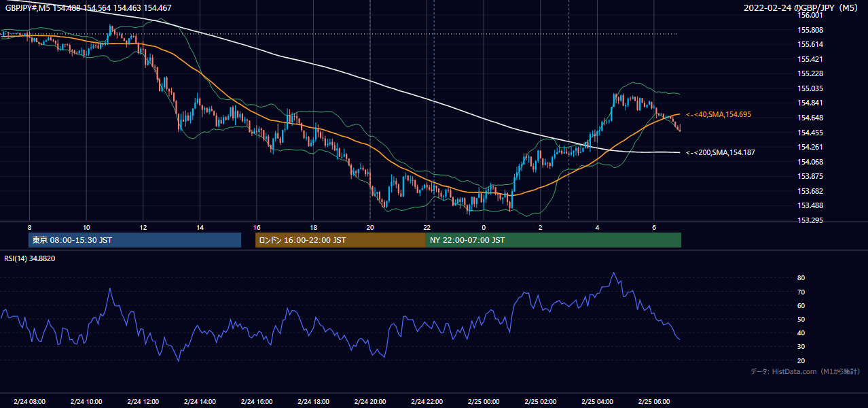Click hour label 12 under price chart

pos(143,227)
